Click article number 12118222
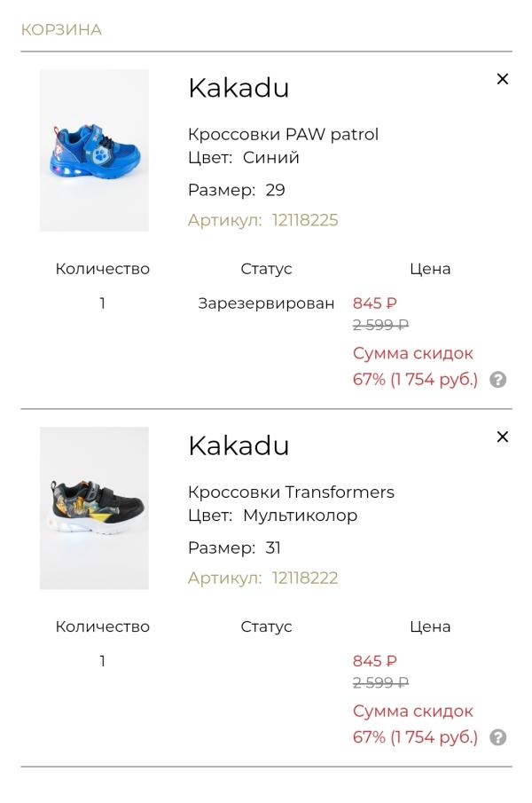 click(x=305, y=578)
